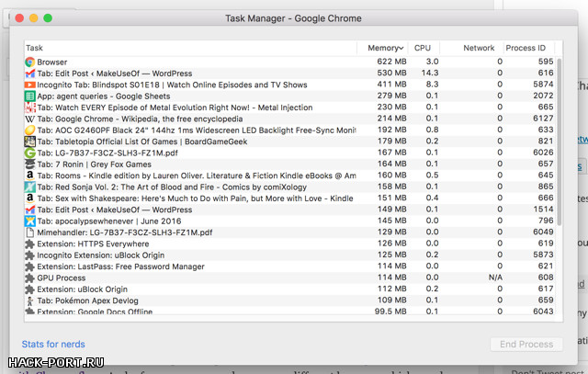Click the process list vertical scrollbar
The width and height of the screenshot is (588, 374).
(560, 142)
